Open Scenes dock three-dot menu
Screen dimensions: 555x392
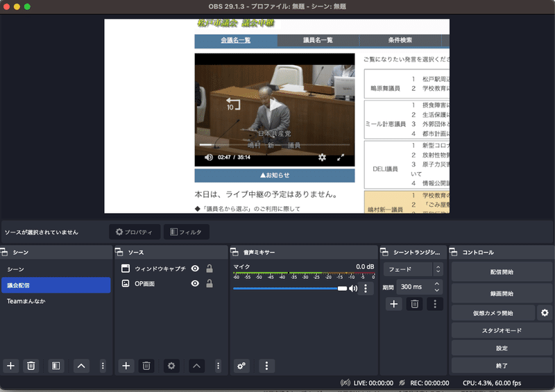(103, 366)
